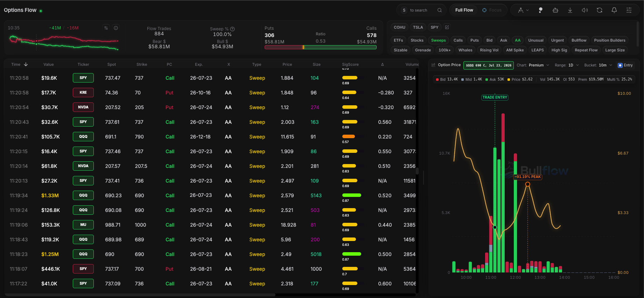Screen dimensions: 644x298
Task: Click the SigScore 0.87 bar at 11:19:34
Action: click(x=352, y=195)
